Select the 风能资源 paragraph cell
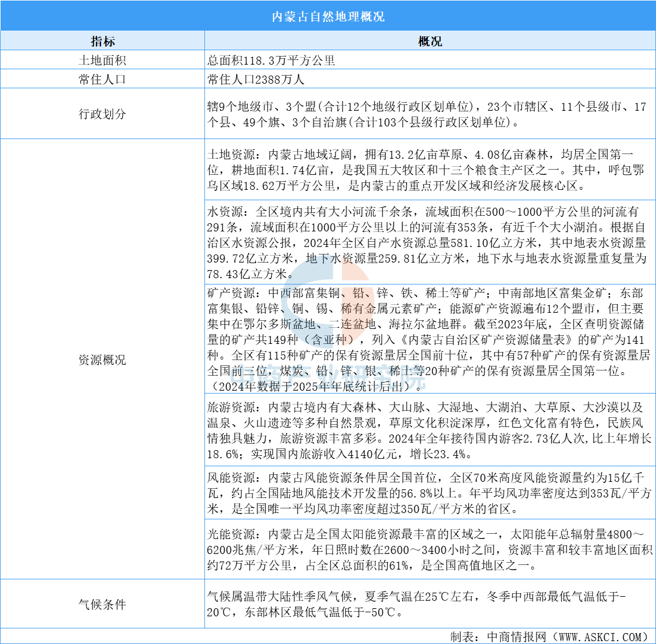Image resolution: width=656 pixels, height=644 pixels. tap(430, 493)
